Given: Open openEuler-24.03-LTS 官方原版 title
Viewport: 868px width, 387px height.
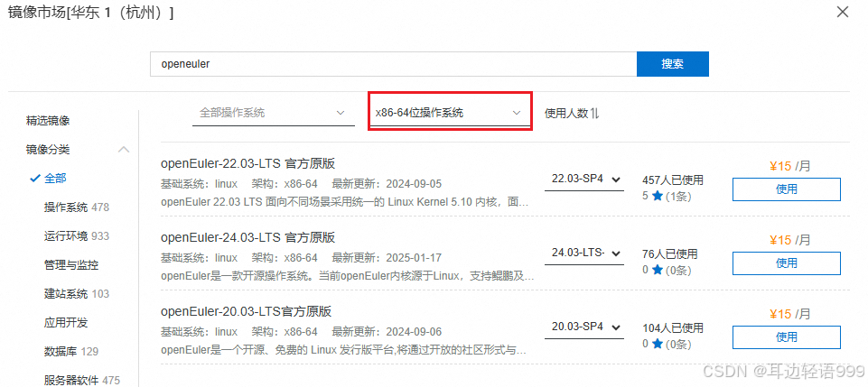Looking at the screenshot, I should (248, 238).
